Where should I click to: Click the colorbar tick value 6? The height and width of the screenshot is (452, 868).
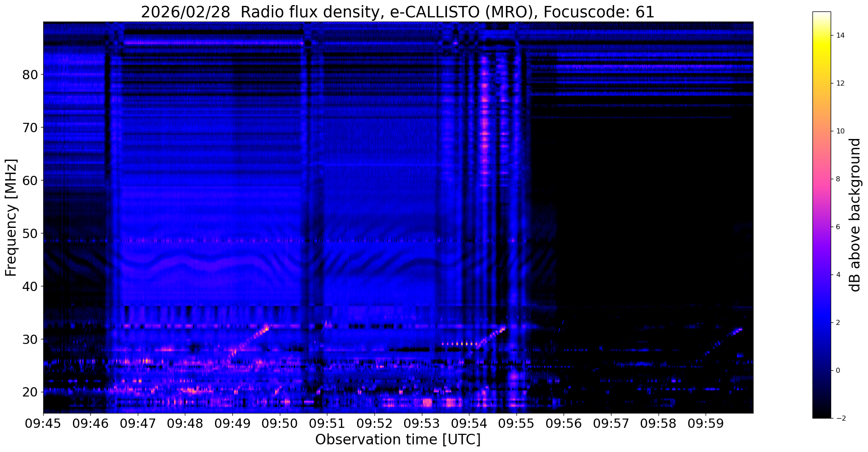click(x=837, y=227)
